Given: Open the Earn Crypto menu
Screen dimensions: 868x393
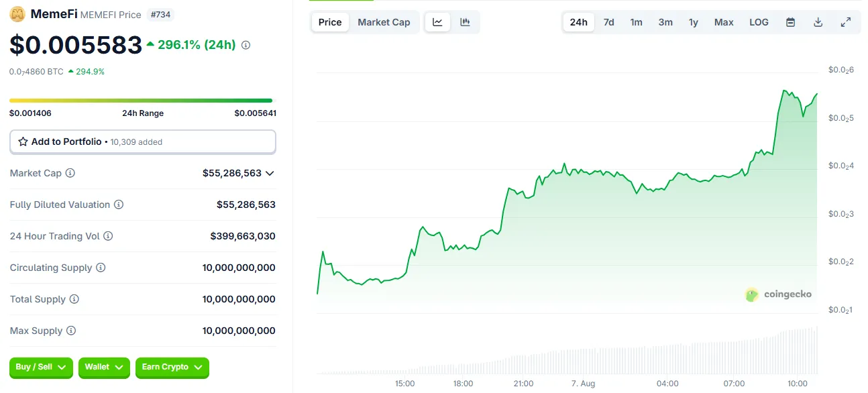Looking at the screenshot, I should [172, 368].
